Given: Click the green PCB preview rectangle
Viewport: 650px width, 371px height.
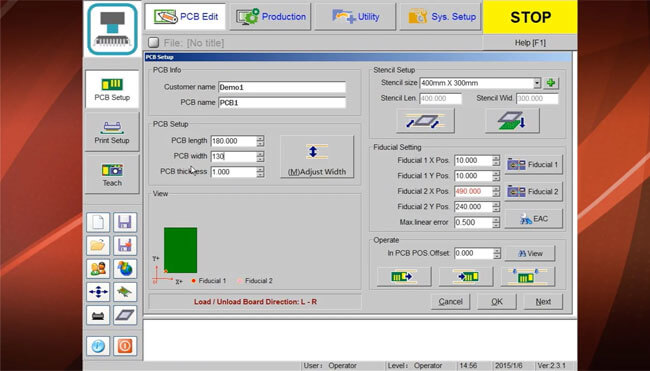Looking at the screenshot, I should [x=180, y=250].
